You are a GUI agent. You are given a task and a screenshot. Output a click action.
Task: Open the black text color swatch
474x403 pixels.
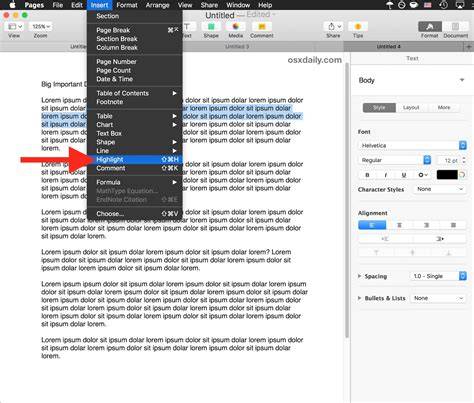coord(447,175)
